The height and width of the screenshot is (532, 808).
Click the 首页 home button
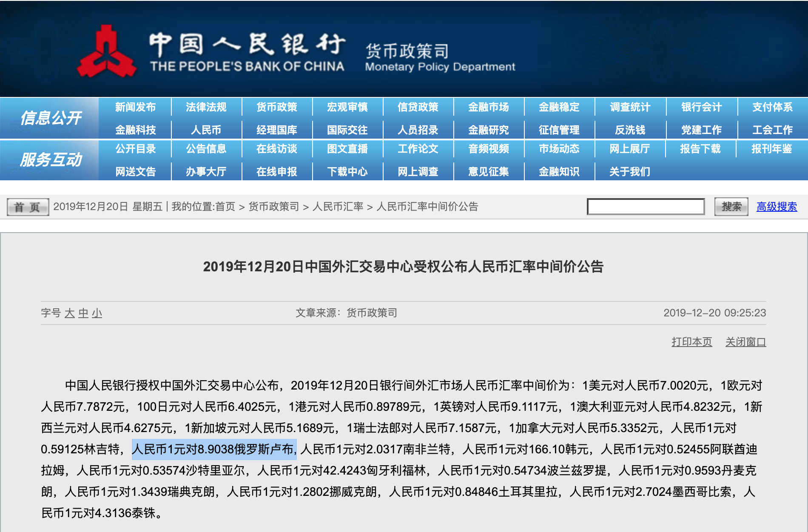pos(28,207)
